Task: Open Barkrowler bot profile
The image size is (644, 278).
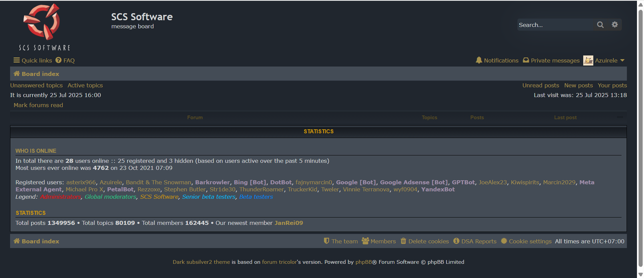Action: (212, 182)
